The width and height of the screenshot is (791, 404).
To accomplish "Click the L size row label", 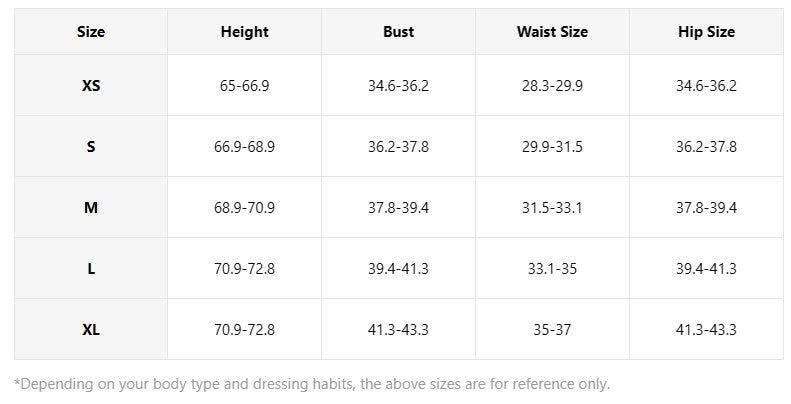I will [91, 268].
